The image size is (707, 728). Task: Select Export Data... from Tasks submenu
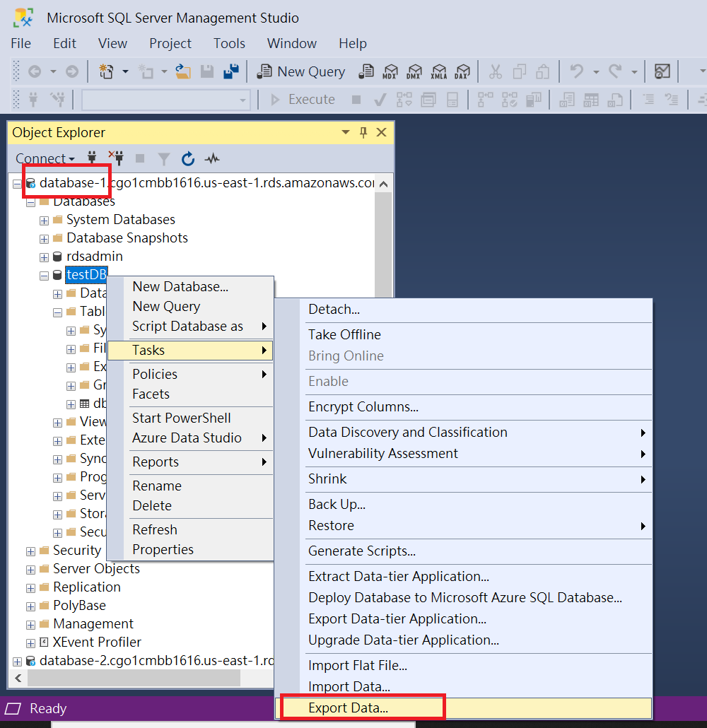(x=464, y=708)
